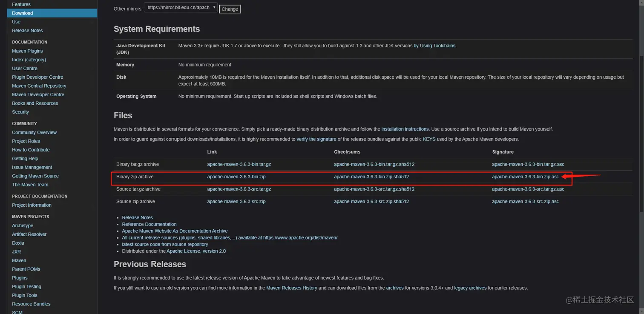The width and height of the screenshot is (644, 314).
Task: Open Plugins project link in sidebar
Action: pyautogui.click(x=20, y=278)
